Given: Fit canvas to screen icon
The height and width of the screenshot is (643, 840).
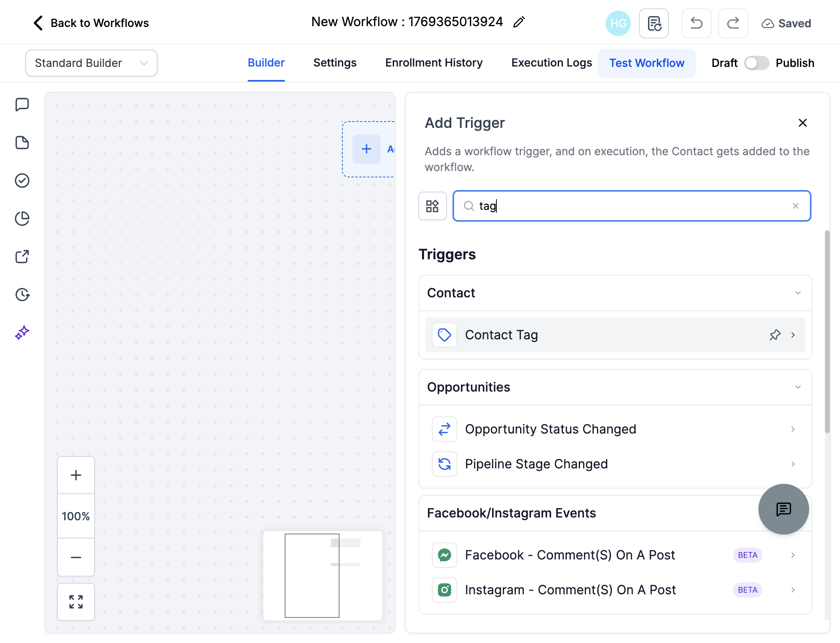Looking at the screenshot, I should (x=76, y=602).
